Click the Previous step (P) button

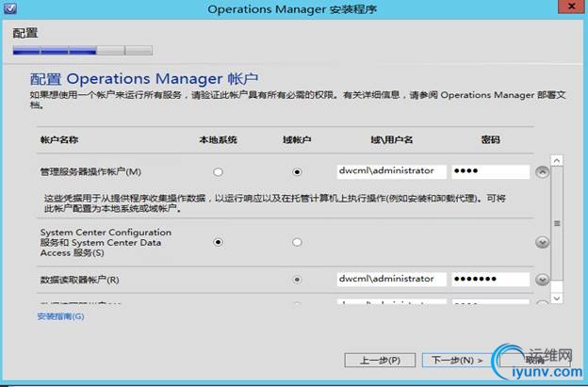coord(380,361)
